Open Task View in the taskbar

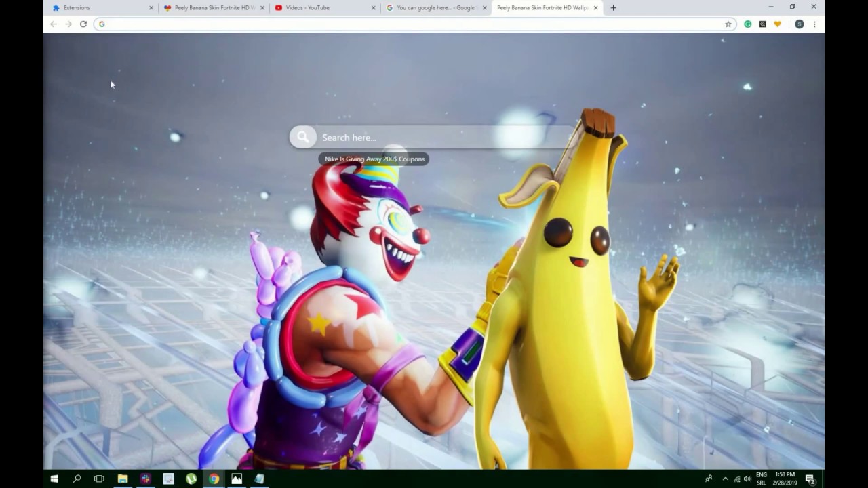tap(99, 479)
